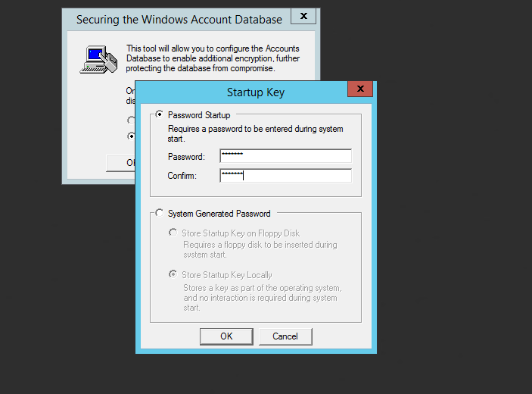This screenshot has height=394, width=532.
Task: Click the computer with padlock icon
Action: coord(98,60)
